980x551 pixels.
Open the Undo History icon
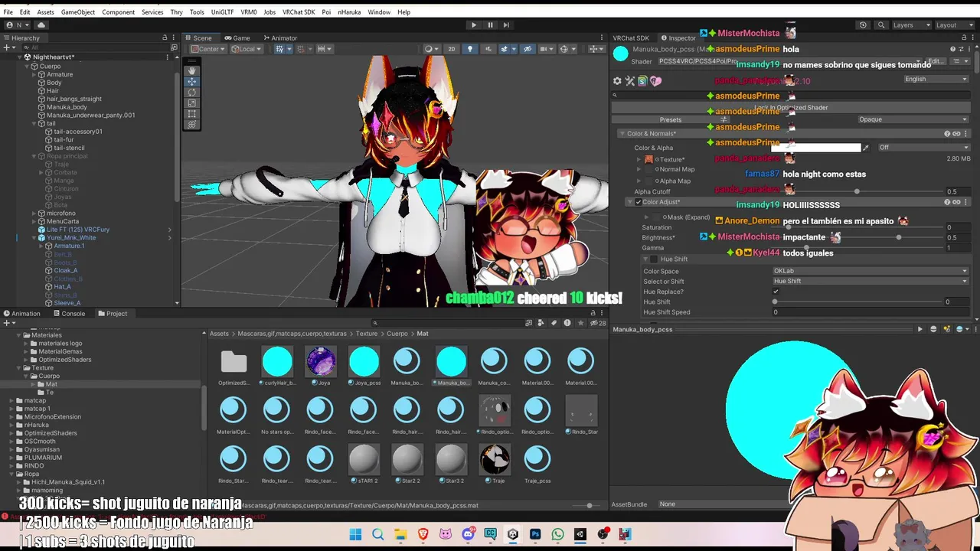pos(863,25)
